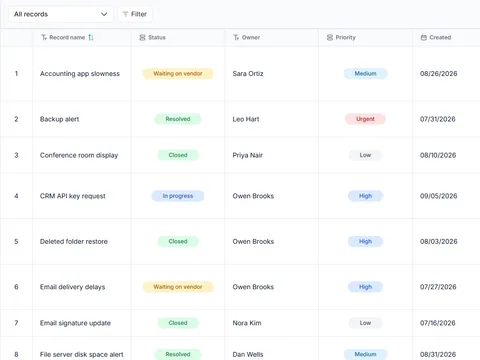480x360 pixels.
Task: Select row number 6
Action: [16, 287]
